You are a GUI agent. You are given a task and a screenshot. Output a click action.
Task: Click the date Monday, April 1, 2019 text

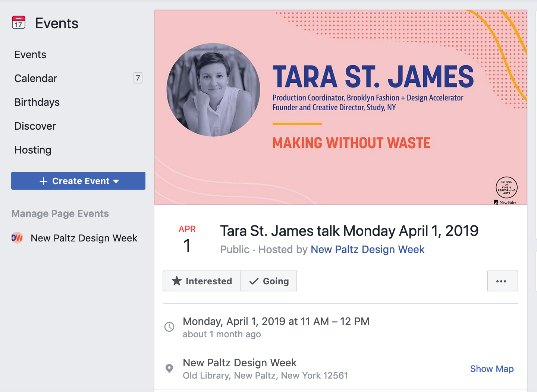276,321
